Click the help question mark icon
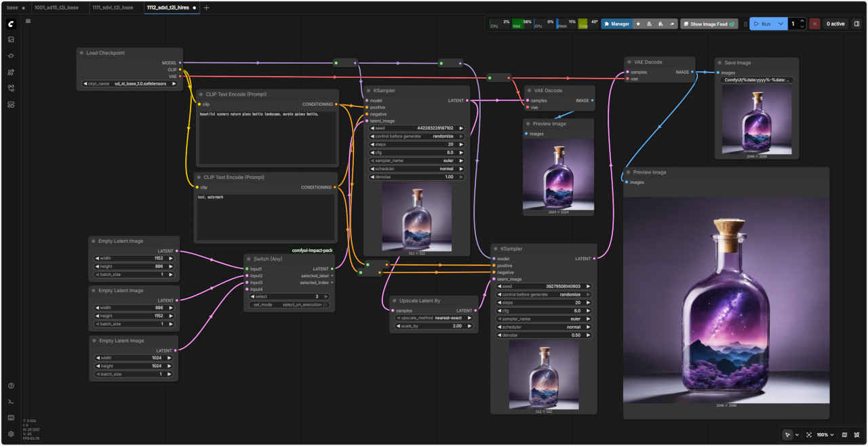Screen dimensions: 868x446 pyautogui.click(x=11, y=386)
